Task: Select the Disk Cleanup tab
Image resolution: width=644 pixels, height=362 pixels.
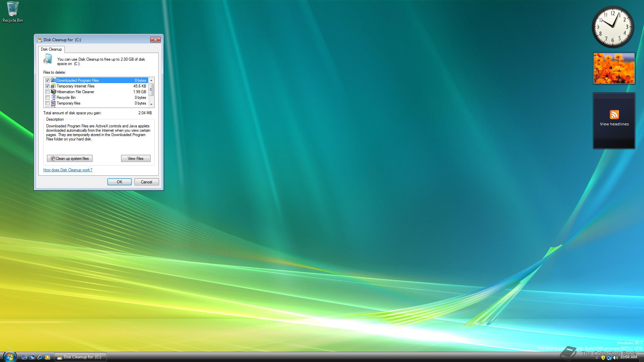Action: pos(51,49)
